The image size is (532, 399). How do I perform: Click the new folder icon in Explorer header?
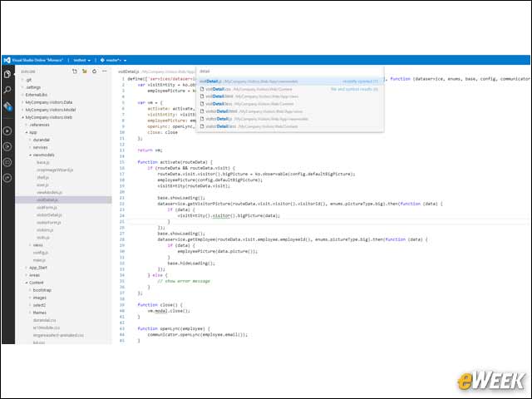[85, 71]
